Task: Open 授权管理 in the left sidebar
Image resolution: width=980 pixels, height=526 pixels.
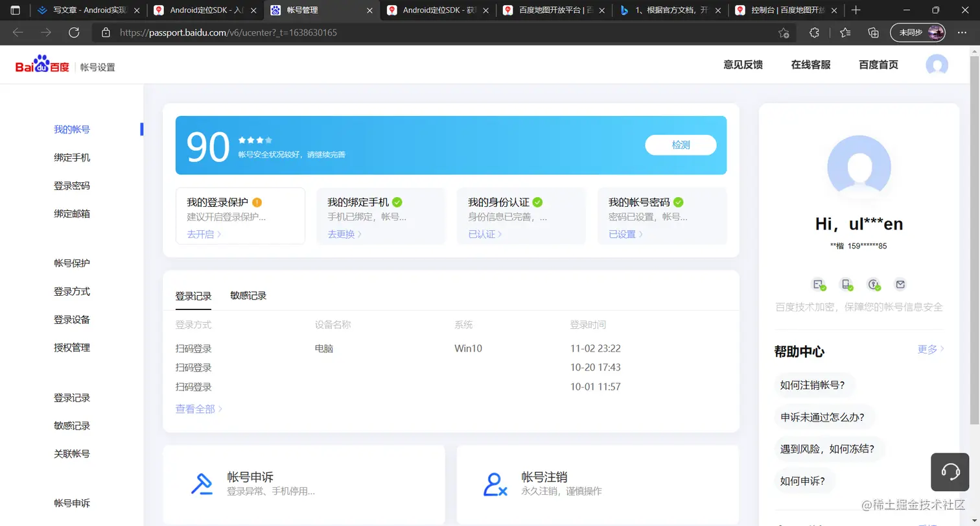Action: point(72,348)
